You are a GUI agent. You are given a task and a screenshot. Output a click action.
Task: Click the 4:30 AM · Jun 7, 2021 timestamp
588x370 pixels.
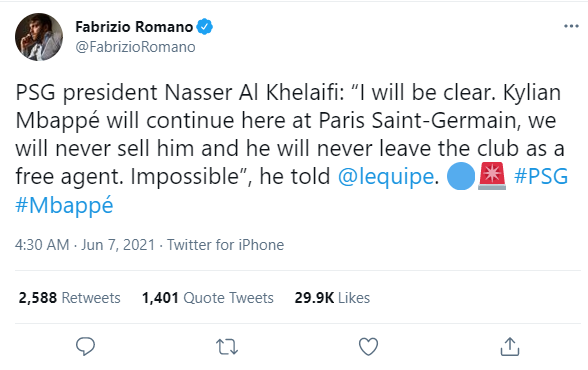[85, 245]
